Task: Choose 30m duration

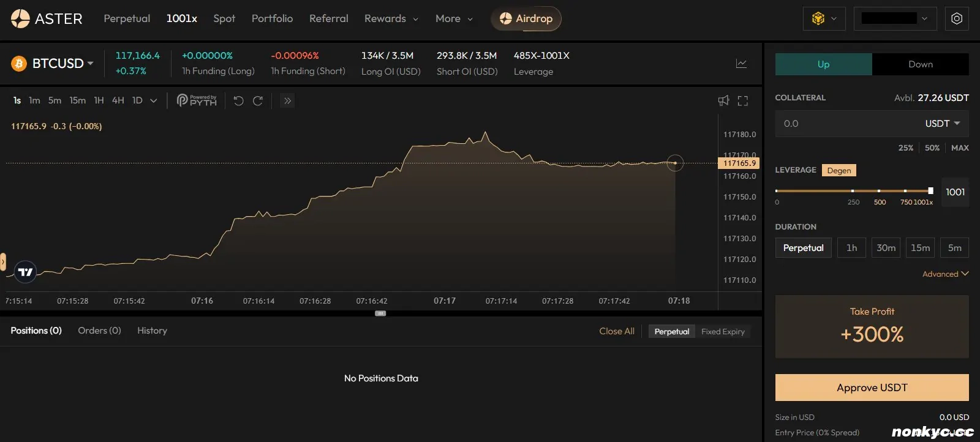Action: [x=886, y=248]
